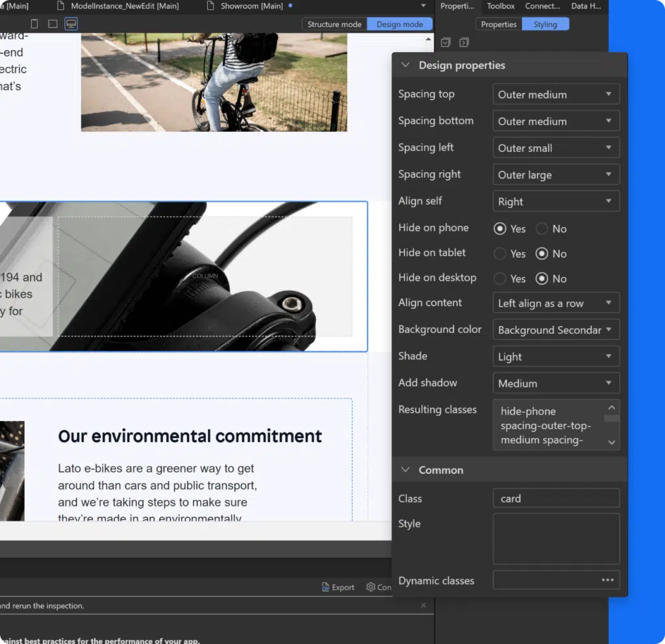
Task: Set Hide on desktop to Yes
Action: tap(500, 279)
